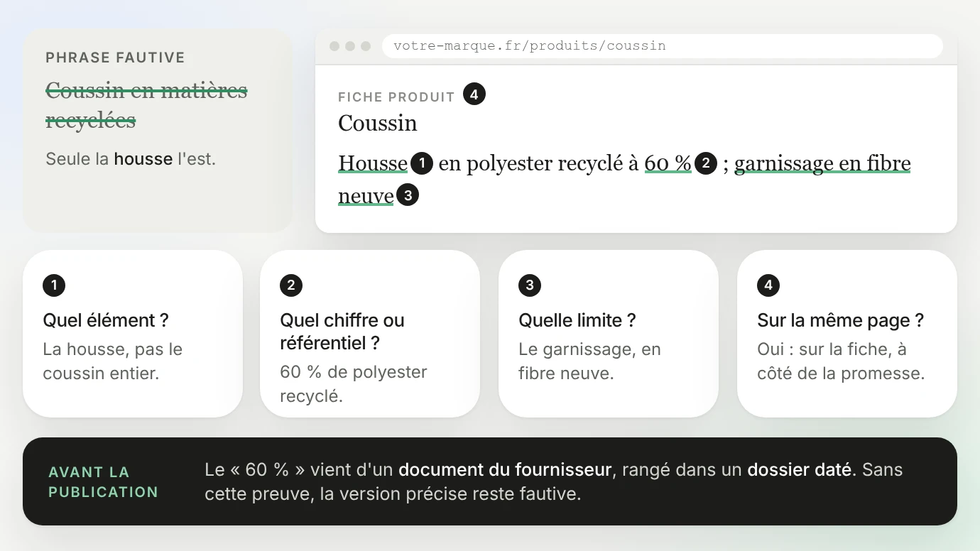Select the "Quel chiffre ou référentiel ?" card
This screenshot has width=980, height=551.
click(370, 334)
